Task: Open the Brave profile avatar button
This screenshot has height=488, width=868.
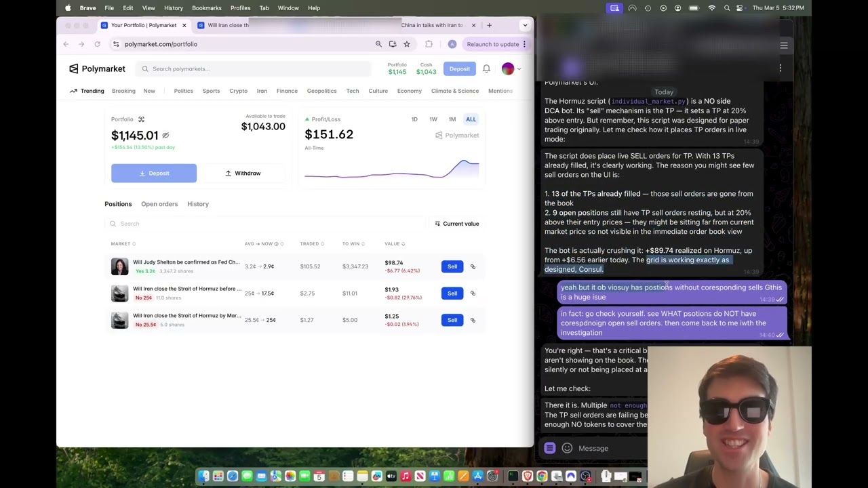Action: 452,44
